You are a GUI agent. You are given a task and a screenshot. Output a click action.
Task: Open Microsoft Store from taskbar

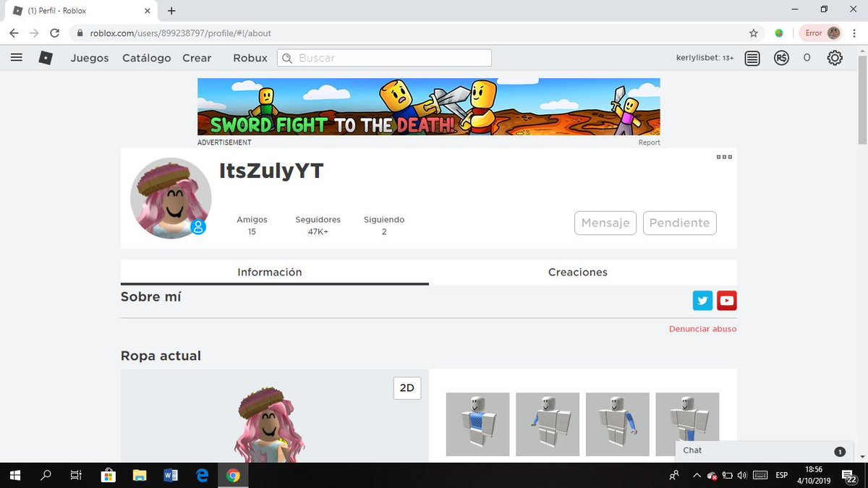coord(108,475)
